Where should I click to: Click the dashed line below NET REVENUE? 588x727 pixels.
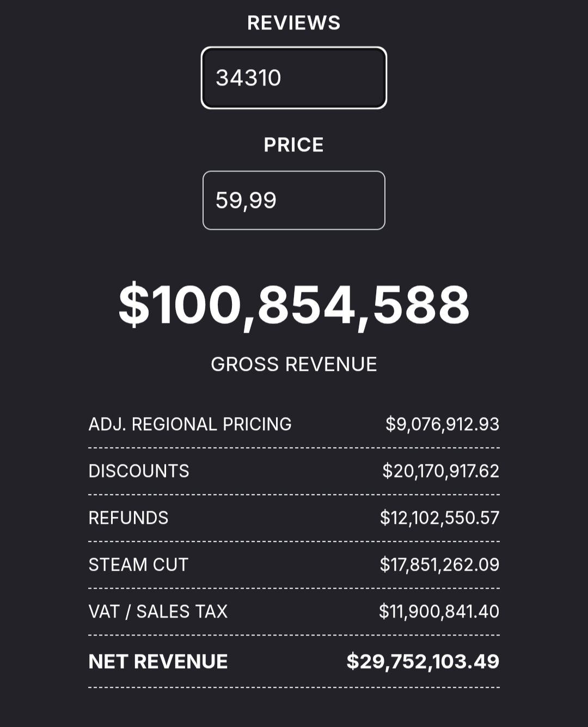(294, 687)
